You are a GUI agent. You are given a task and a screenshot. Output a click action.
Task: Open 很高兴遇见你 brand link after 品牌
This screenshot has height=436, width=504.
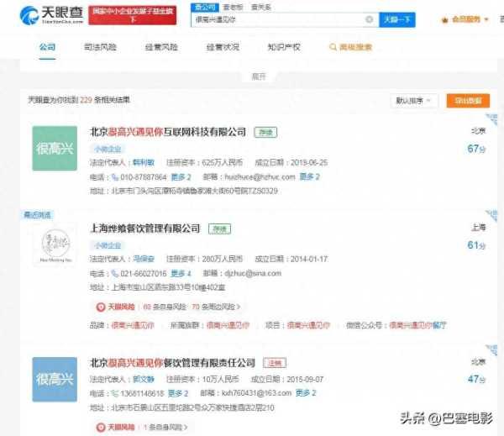[133, 325]
